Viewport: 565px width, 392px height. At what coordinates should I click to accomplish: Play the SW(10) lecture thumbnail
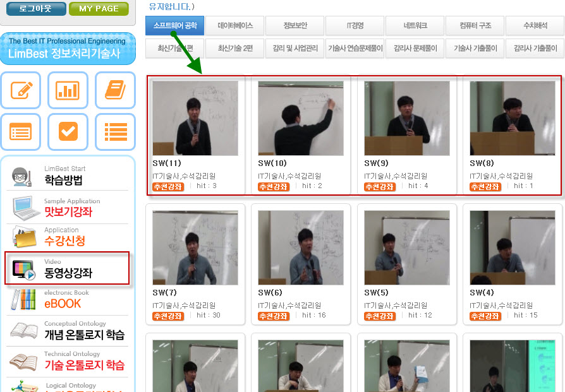click(x=301, y=118)
